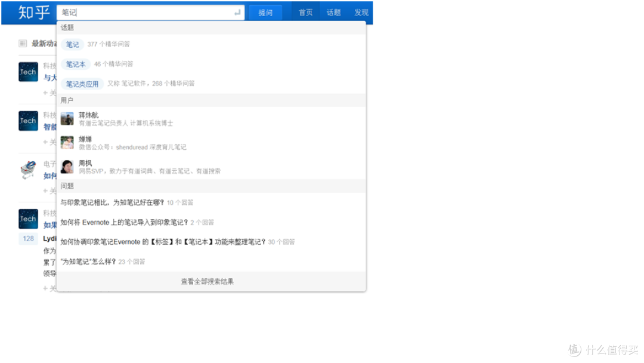Click 23 个回答 count text
The width and height of the screenshot is (644, 363).
tap(131, 262)
